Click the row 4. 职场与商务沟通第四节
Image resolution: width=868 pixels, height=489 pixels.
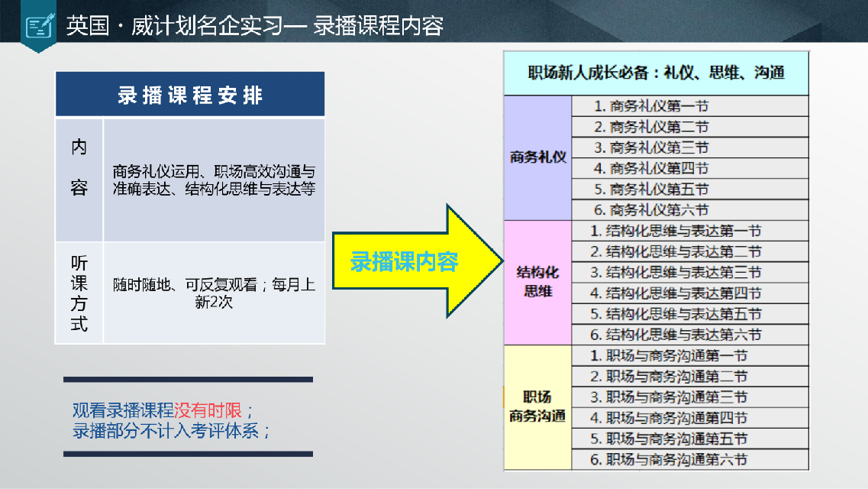click(690, 418)
